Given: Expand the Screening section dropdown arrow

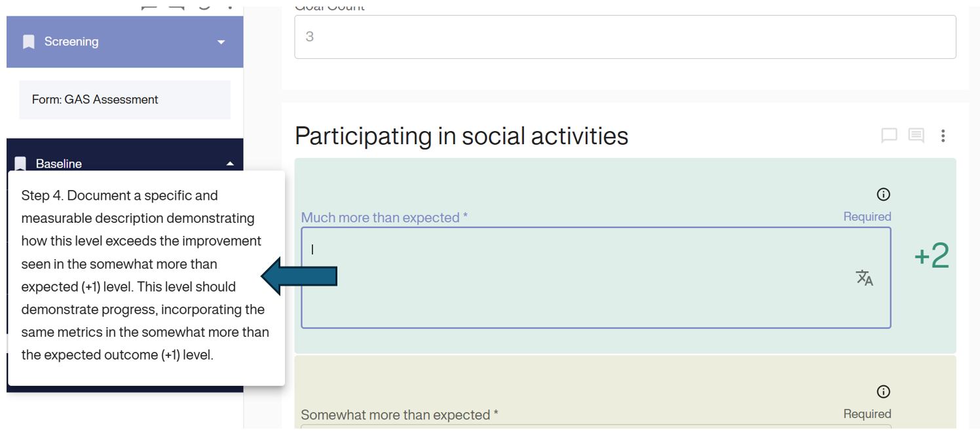Looking at the screenshot, I should click(221, 42).
